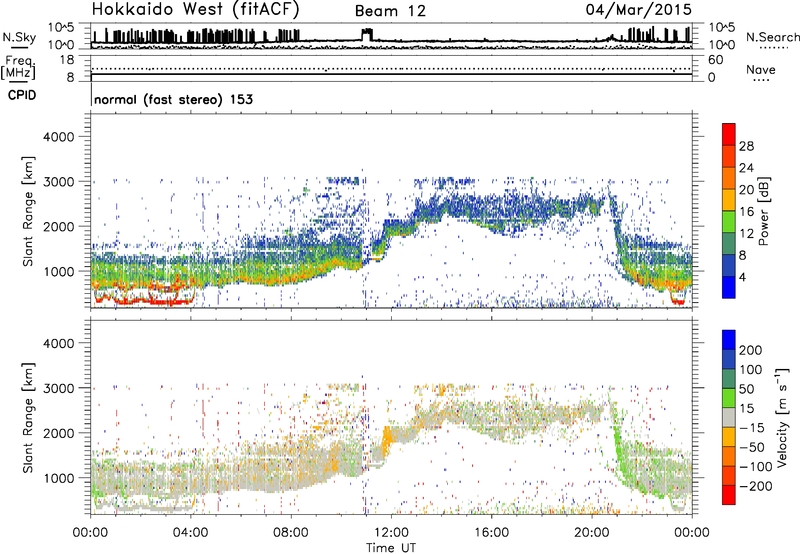
Task: Click the 'normal (fast stereo) 153' text
Action: coord(173,99)
